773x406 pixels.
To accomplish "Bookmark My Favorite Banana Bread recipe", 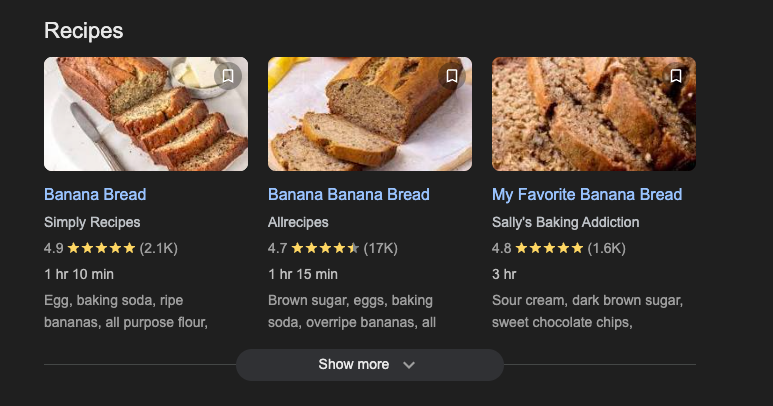I will [676, 76].
